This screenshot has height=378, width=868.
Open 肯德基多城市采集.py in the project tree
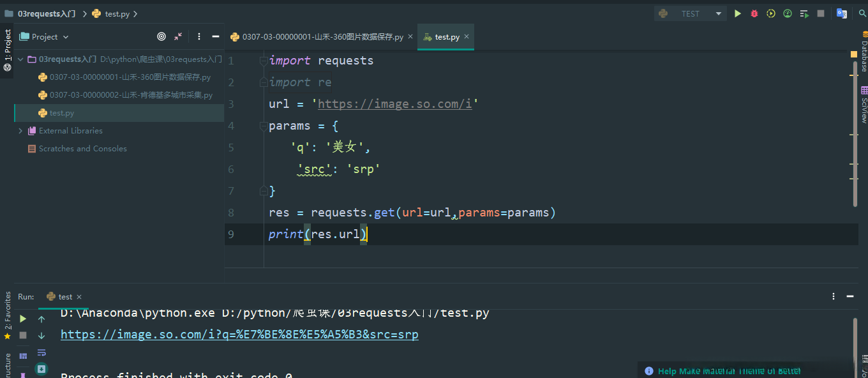(131, 95)
